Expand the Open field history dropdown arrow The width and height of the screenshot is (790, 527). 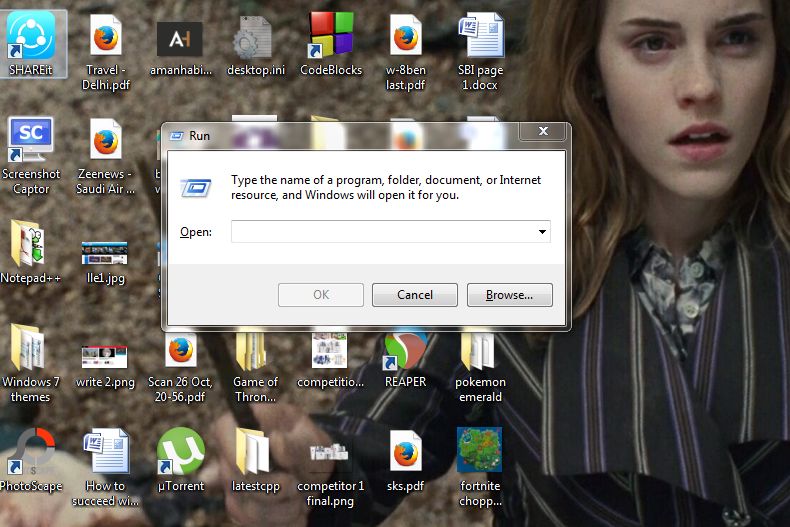(542, 232)
